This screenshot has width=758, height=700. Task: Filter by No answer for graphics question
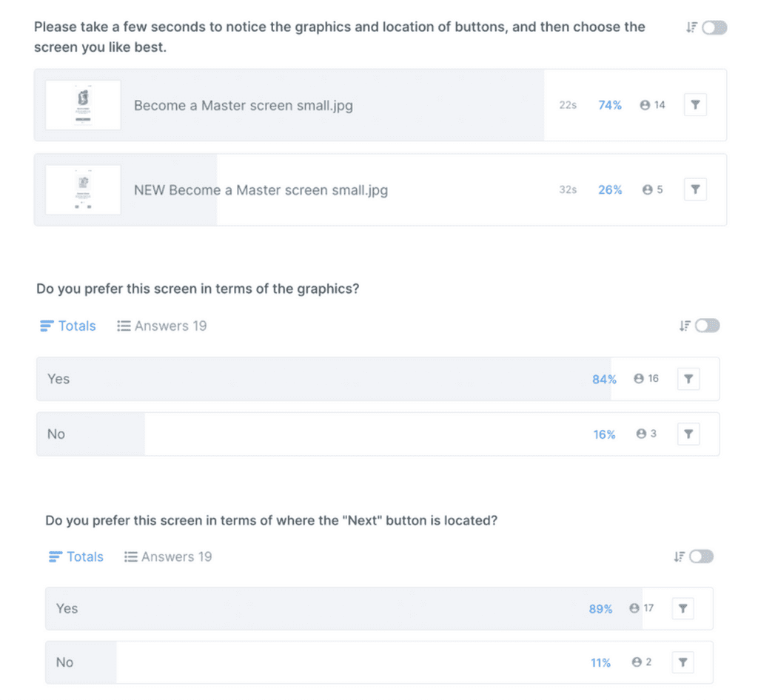pyautogui.click(x=688, y=434)
